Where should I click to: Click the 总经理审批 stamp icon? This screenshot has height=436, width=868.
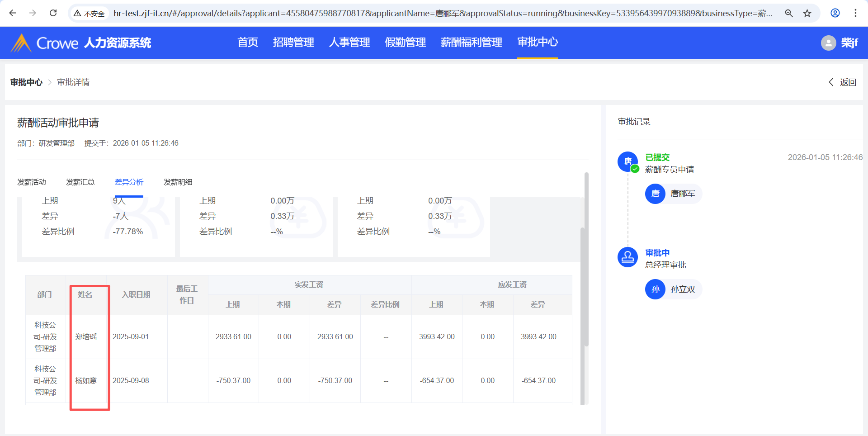[x=627, y=257]
